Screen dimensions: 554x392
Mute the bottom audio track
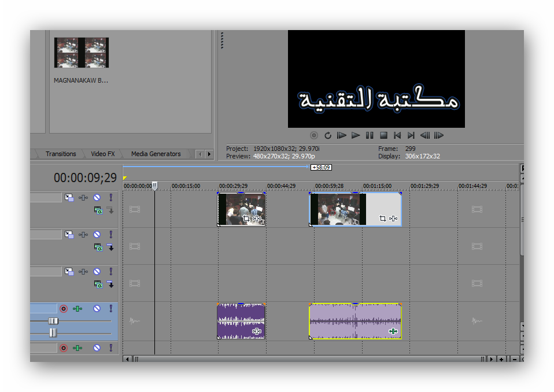click(x=97, y=347)
